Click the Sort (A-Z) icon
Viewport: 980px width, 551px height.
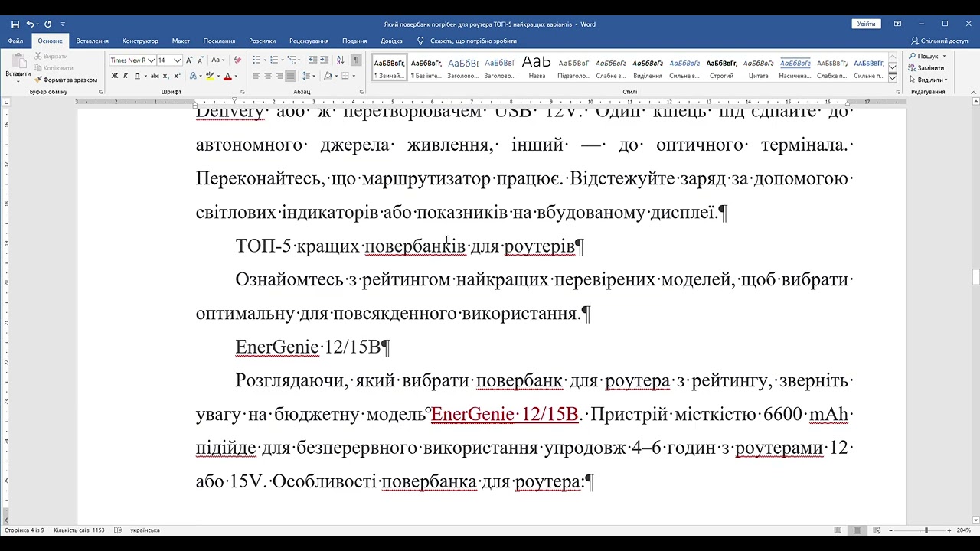click(341, 60)
